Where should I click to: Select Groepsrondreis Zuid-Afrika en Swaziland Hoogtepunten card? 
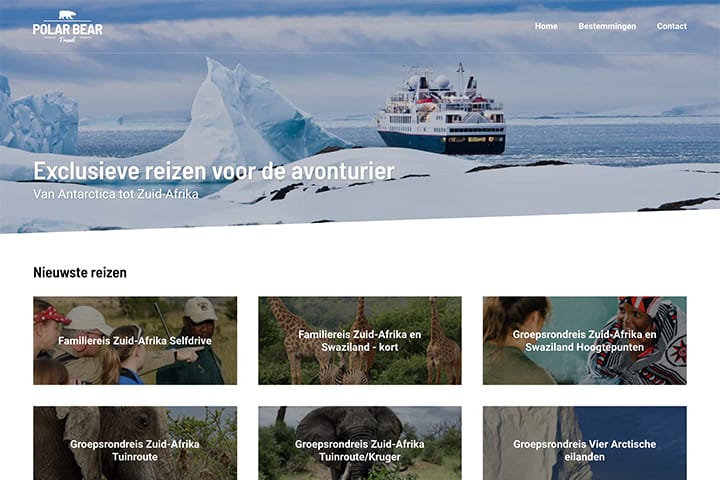click(585, 340)
